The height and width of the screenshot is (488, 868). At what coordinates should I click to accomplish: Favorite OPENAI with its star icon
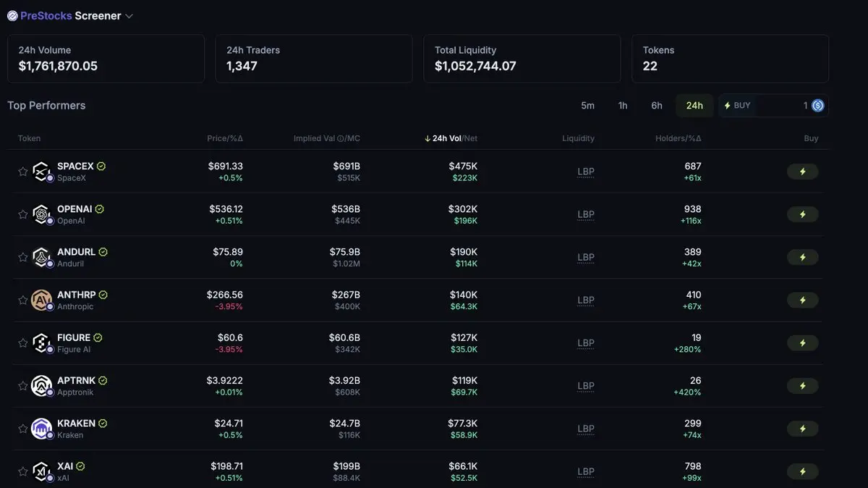coord(23,214)
